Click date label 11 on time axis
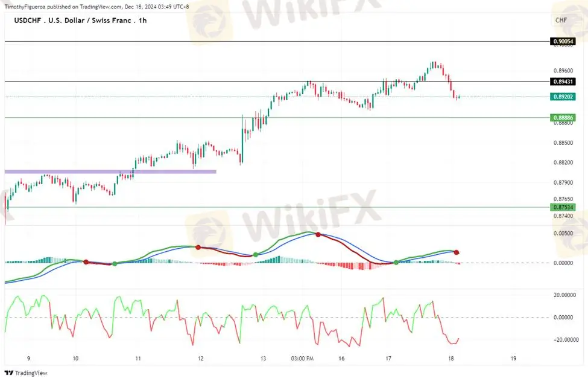 (x=138, y=359)
